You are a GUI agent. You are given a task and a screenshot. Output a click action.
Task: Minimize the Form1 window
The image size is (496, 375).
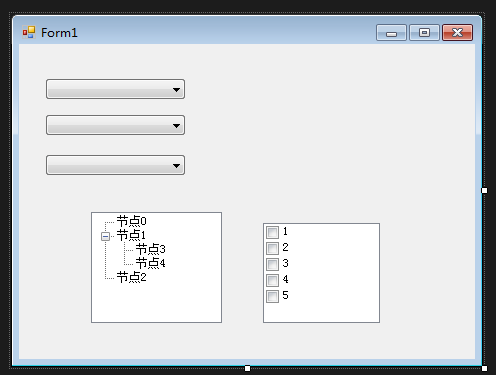[x=391, y=32]
